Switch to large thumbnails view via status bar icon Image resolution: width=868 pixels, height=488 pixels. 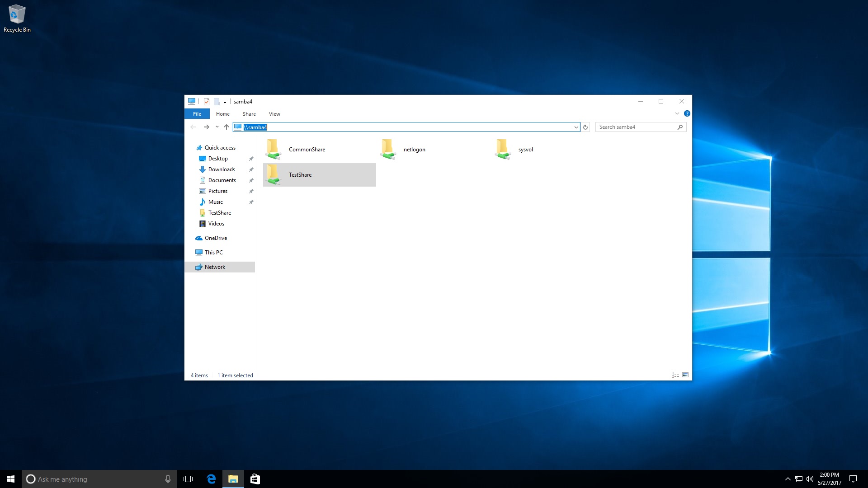pos(685,375)
